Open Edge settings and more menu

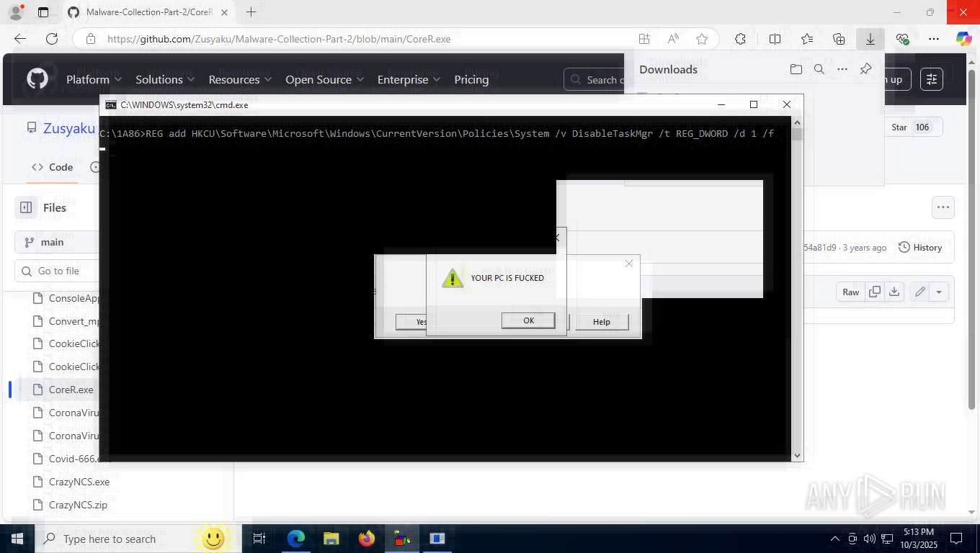pos(934,39)
